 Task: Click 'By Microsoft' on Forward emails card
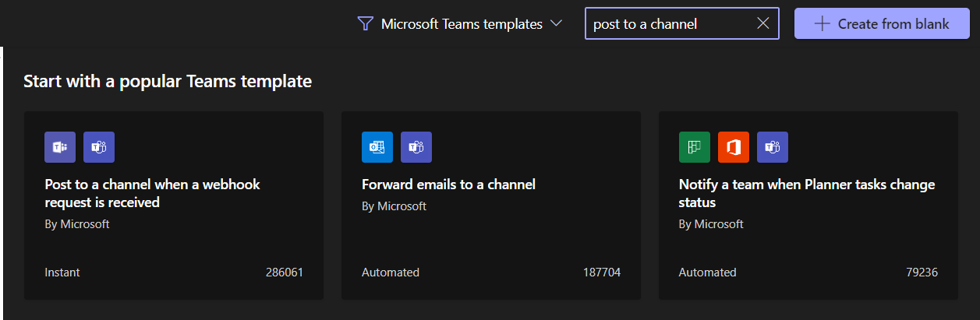point(394,206)
